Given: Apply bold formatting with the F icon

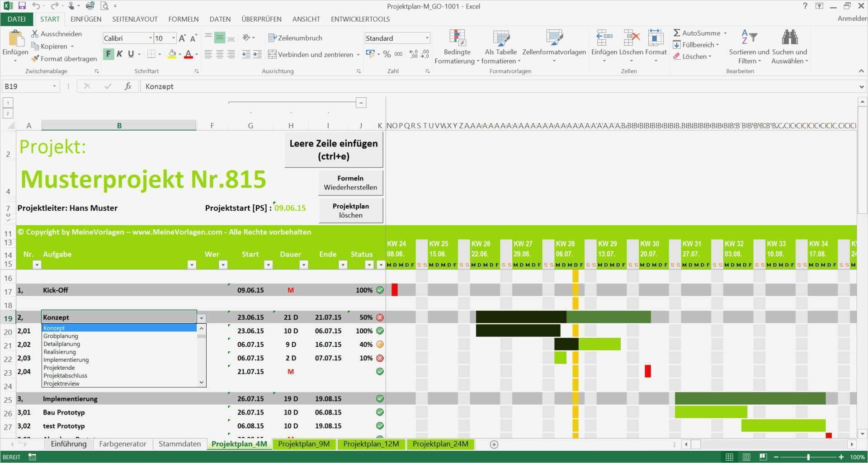Looking at the screenshot, I should coord(108,53).
